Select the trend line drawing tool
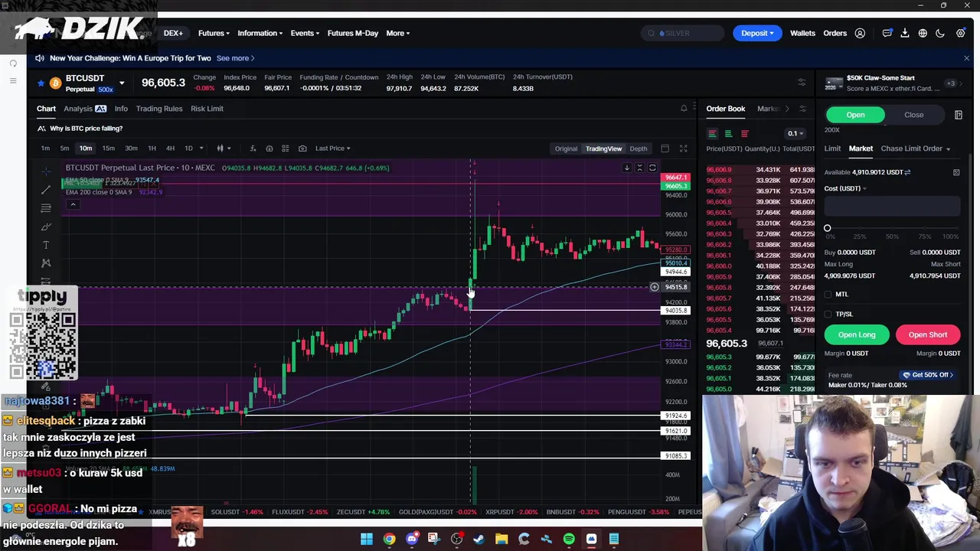This screenshot has width=980, height=551. [x=46, y=189]
